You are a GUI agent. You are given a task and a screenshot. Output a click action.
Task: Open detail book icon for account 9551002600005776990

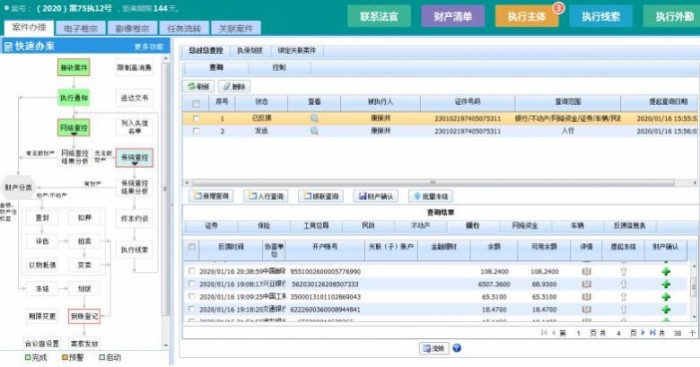(x=586, y=271)
